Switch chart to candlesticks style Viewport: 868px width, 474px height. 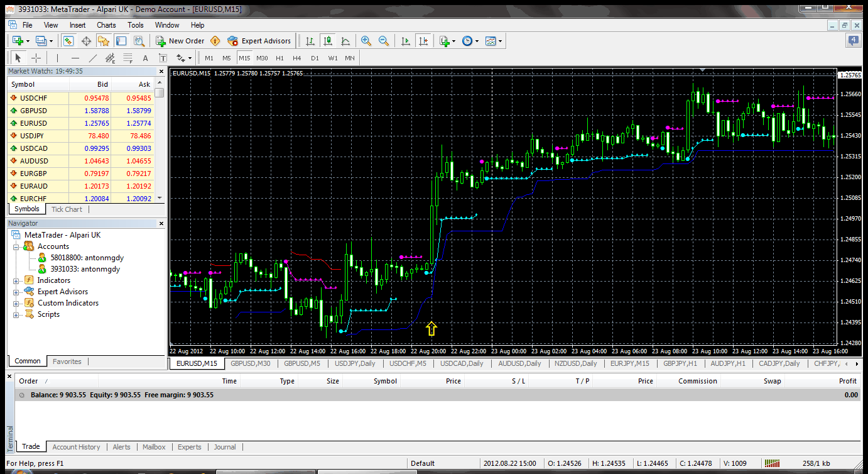[327, 41]
